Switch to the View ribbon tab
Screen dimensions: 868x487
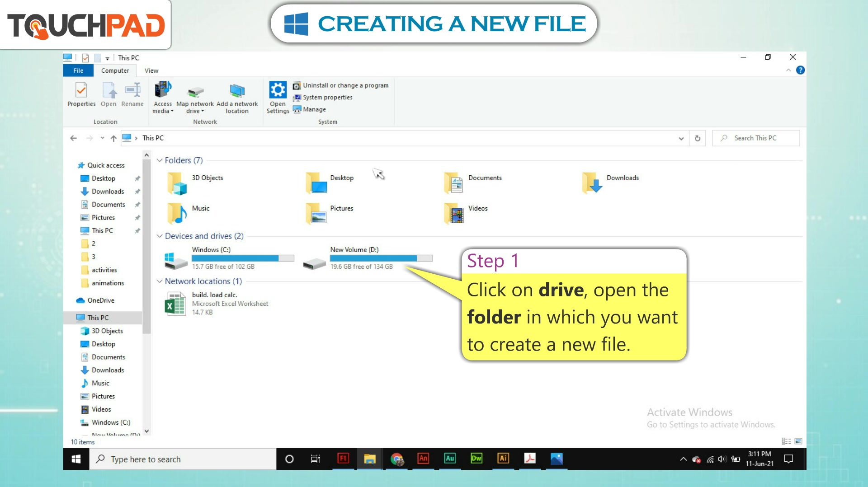point(151,70)
